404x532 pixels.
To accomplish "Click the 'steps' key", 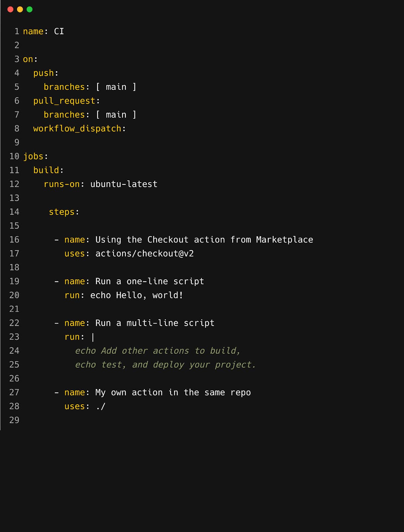I will tap(61, 212).
